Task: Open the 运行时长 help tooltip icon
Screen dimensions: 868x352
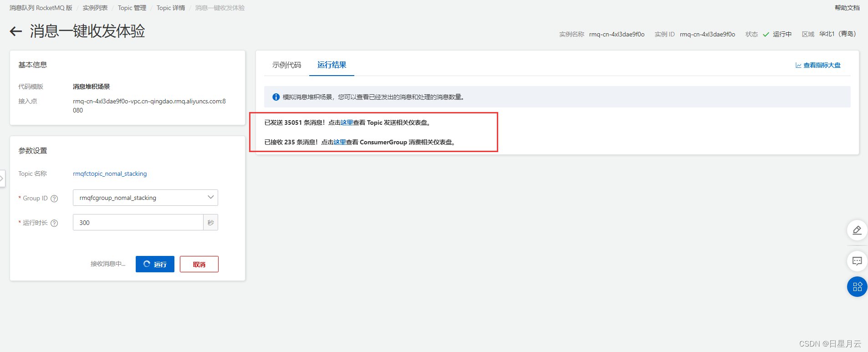Action: [x=54, y=223]
